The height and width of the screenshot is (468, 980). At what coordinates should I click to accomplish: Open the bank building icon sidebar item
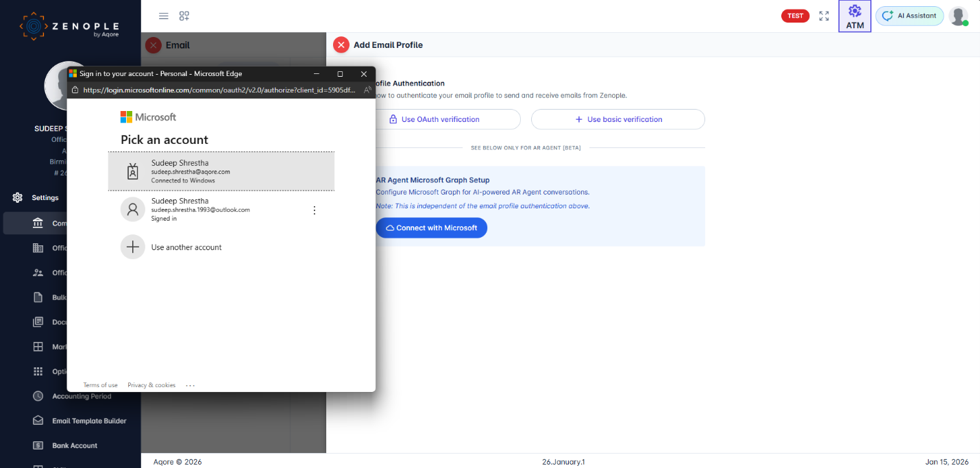click(38, 223)
